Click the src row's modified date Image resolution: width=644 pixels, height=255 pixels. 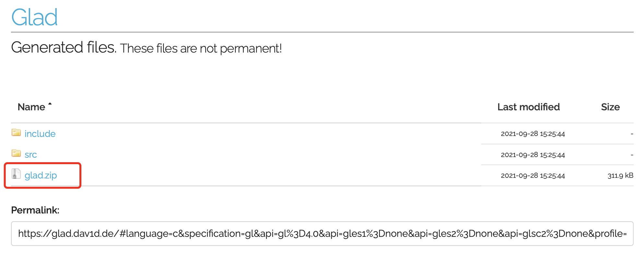[x=533, y=155]
